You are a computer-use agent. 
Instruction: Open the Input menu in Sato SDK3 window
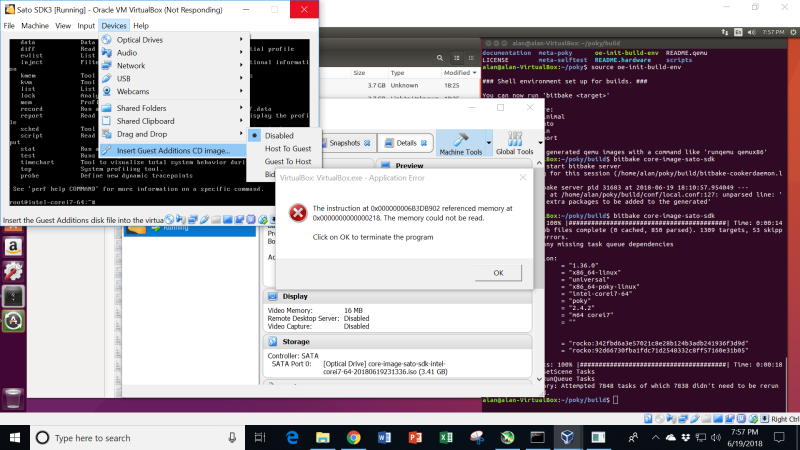[86, 26]
